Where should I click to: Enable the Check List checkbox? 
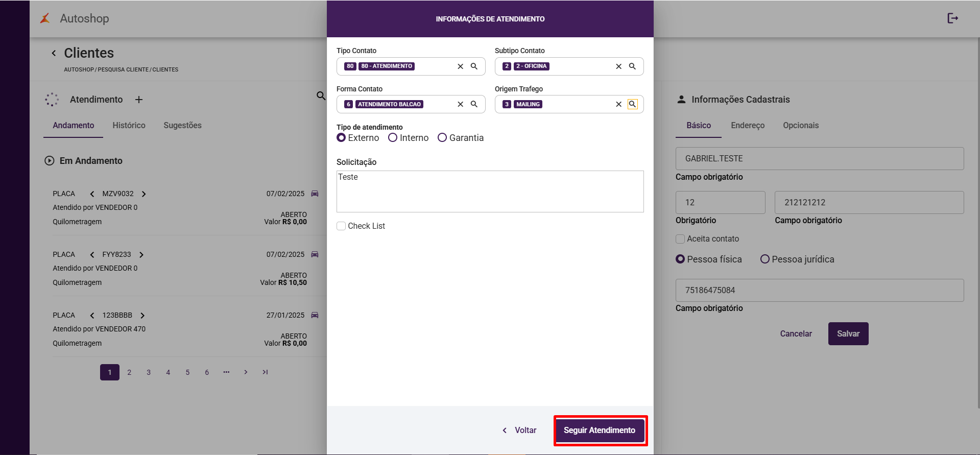tap(341, 226)
